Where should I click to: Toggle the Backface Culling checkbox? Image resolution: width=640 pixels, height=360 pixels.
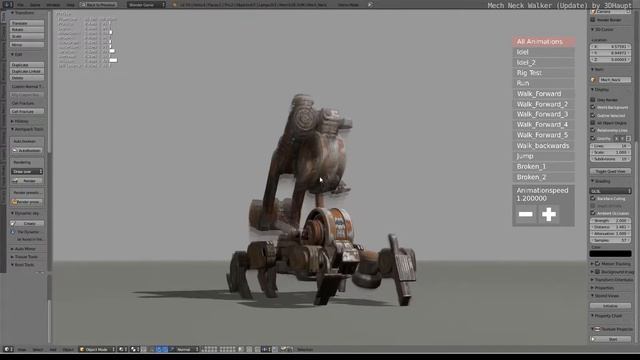tap(593, 198)
